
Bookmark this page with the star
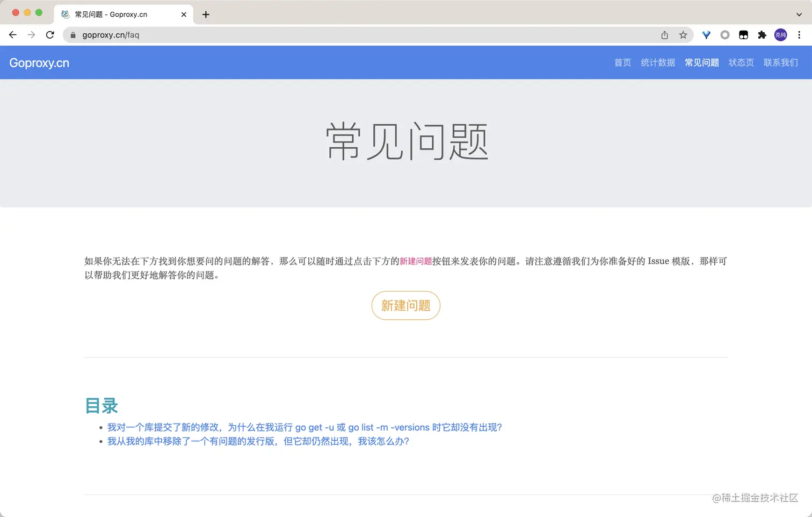click(x=683, y=35)
